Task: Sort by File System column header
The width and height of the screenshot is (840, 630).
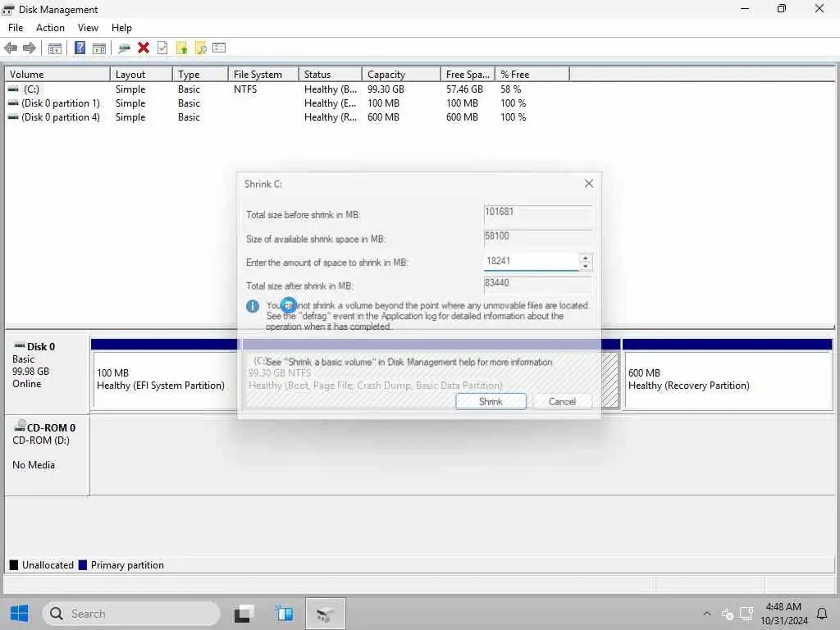Action: click(x=263, y=75)
